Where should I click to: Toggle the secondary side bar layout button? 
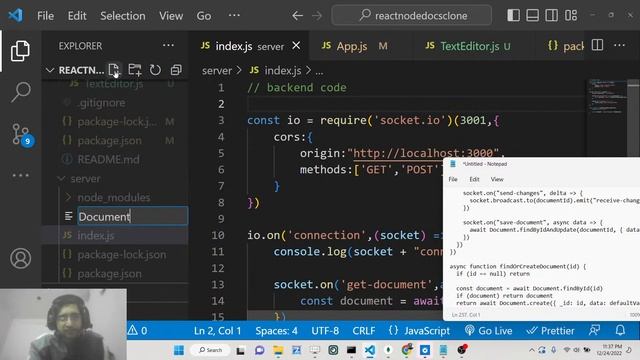point(551,15)
